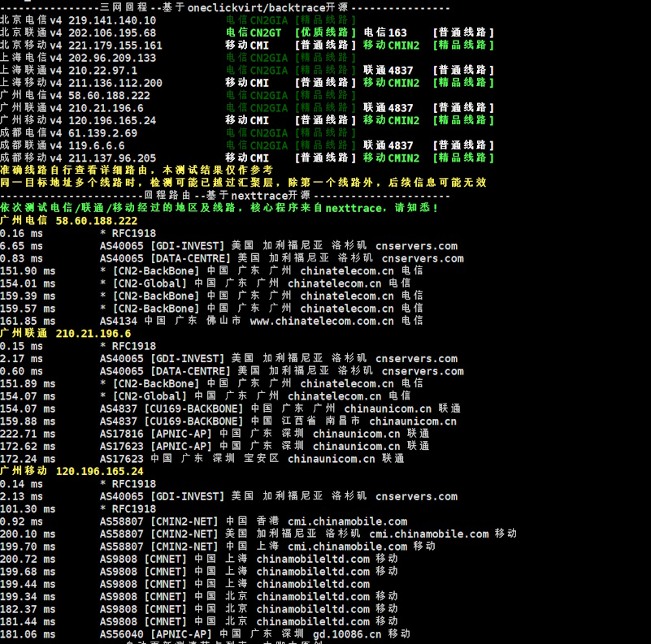Click the Beijing Telecom IP 219.141.140.10

(112, 20)
